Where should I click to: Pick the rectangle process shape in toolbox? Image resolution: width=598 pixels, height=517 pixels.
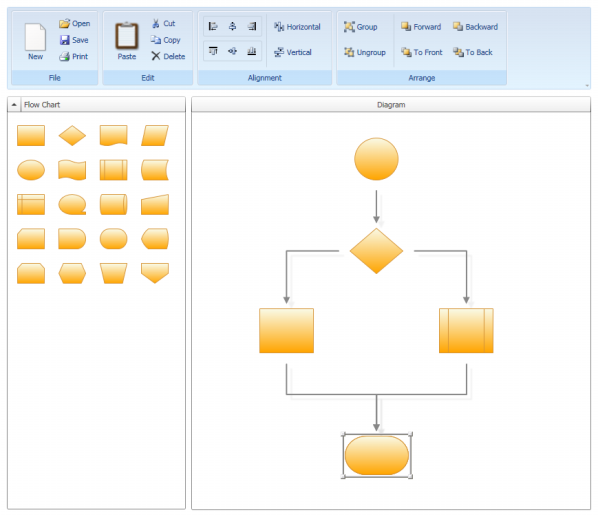click(x=31, y=135)
